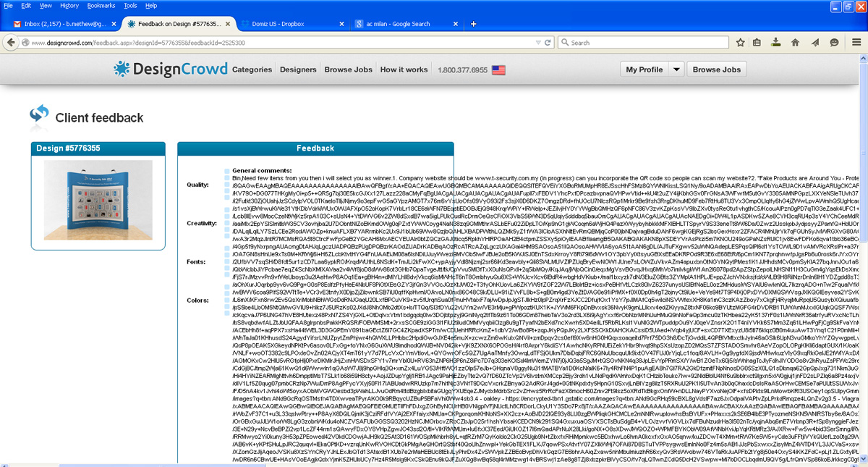Open the Tools menu
This screenshot has width=868, height=467.
tap(130, 5)
